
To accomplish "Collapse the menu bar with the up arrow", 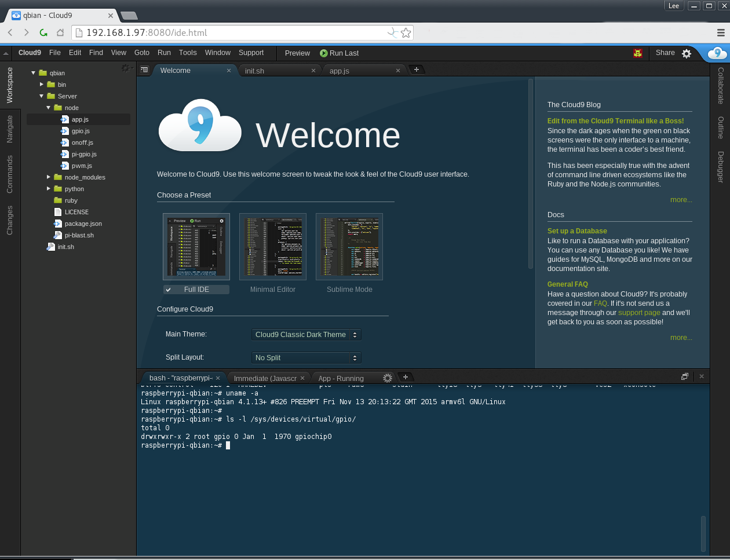I will [6, 53].
